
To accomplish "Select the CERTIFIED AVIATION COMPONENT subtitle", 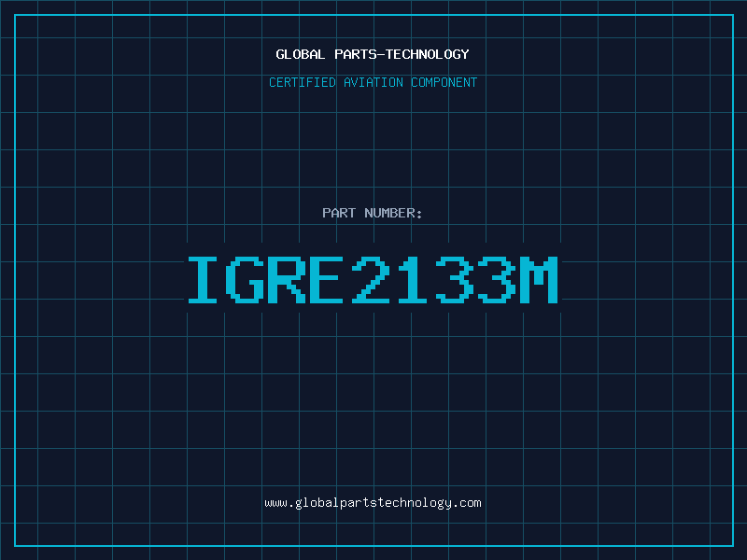I will pyautogui.click(x=373, y=82).
